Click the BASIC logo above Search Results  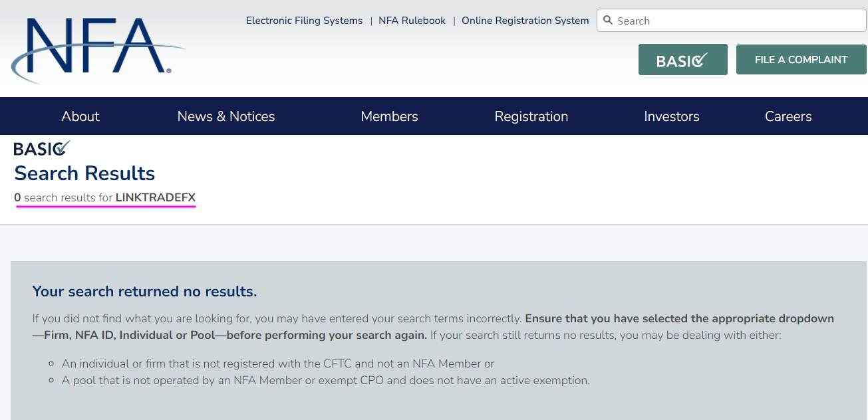[x=42, y=148]
